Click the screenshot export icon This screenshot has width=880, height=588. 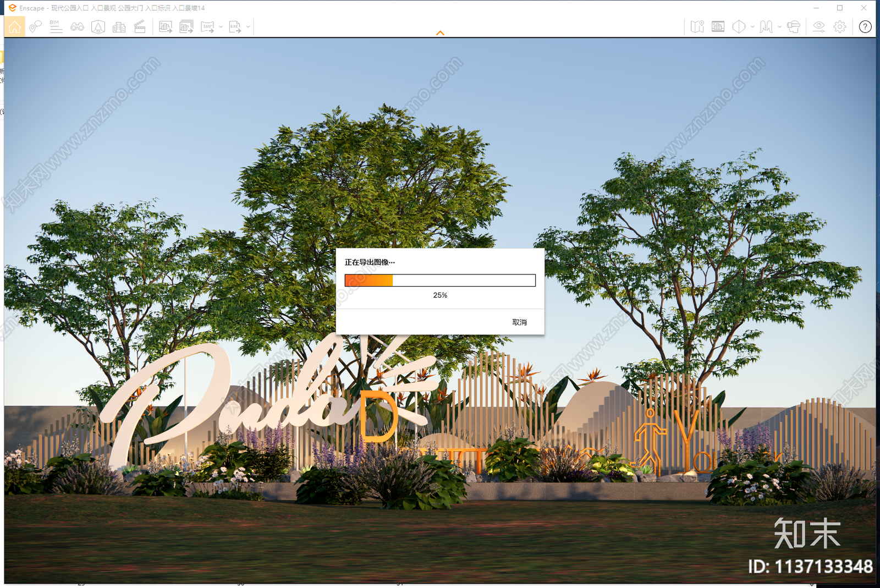pyautogui.click(x=166, y=26)
